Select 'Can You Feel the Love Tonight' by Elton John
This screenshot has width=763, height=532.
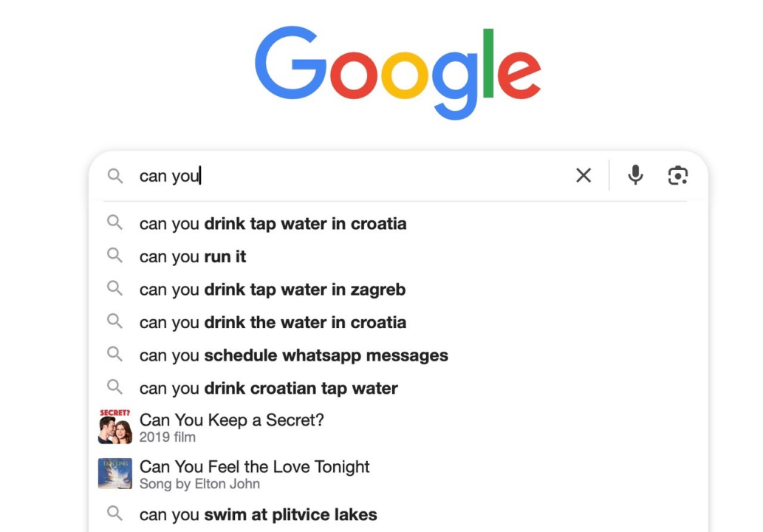click(x=255, y=467)
